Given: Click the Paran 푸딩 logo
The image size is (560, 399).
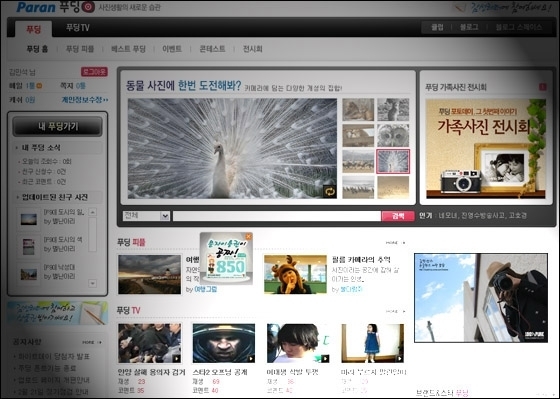Looking at the screenshot, I should pos(55,7).
